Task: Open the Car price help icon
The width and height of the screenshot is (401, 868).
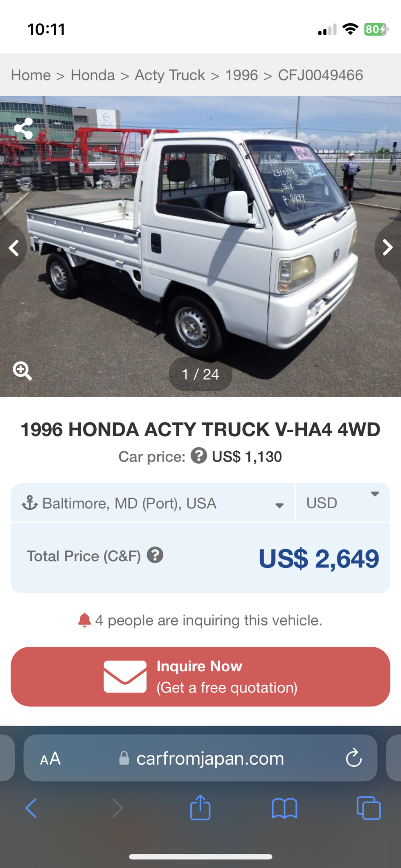Action: 198,456
